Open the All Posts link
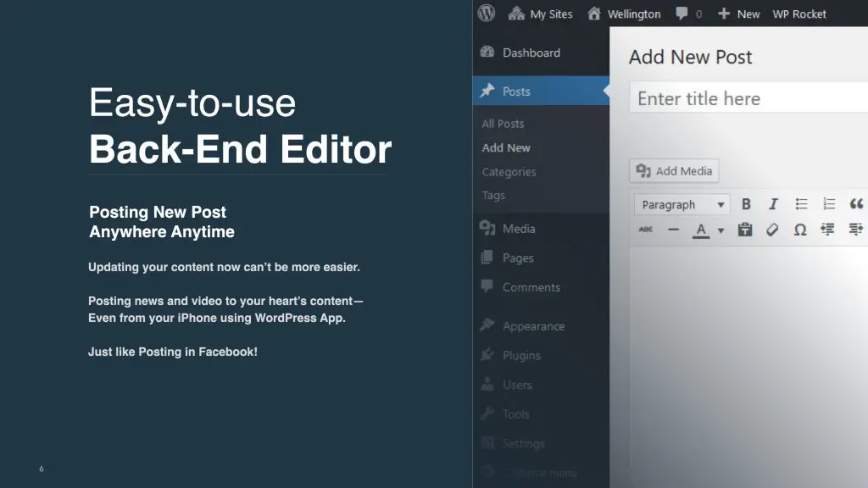 tap(503, 124)
